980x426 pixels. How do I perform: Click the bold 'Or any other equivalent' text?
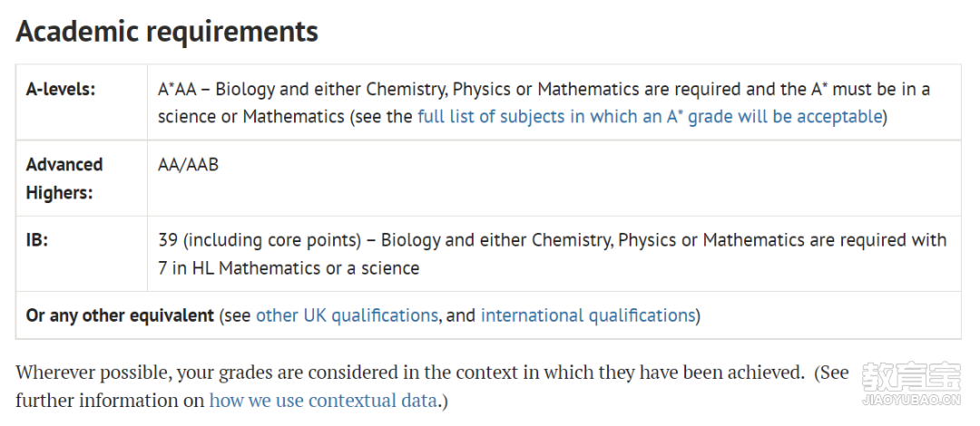[120, 315]
